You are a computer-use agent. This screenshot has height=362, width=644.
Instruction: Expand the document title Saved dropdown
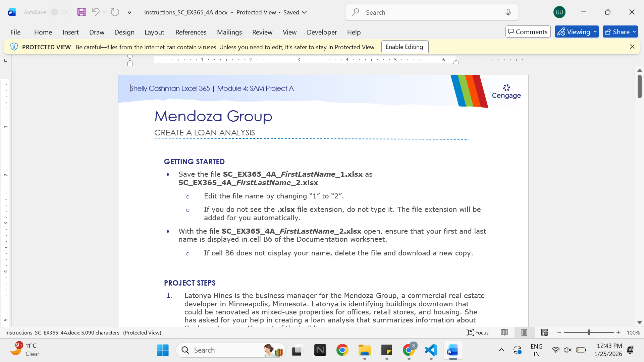point(304,12)
